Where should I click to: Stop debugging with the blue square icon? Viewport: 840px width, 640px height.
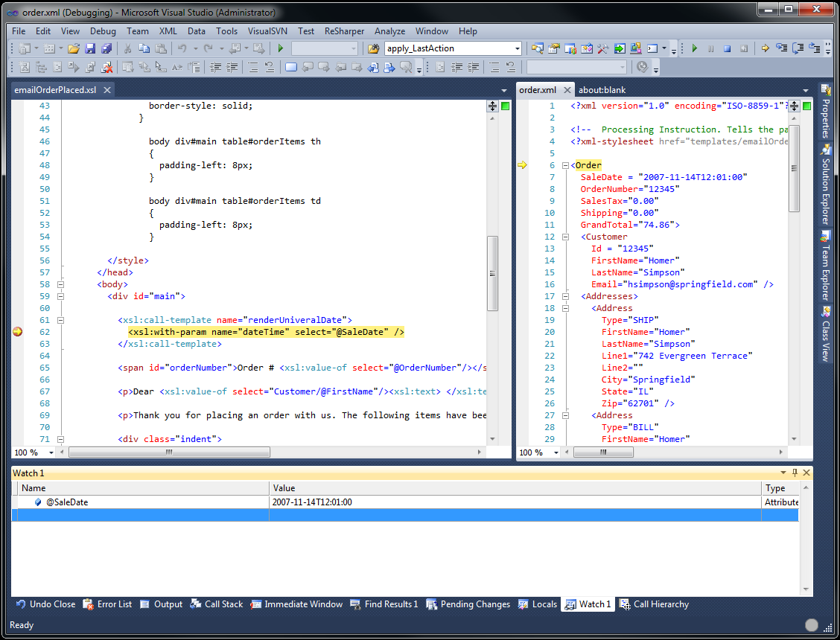point(727,48)
